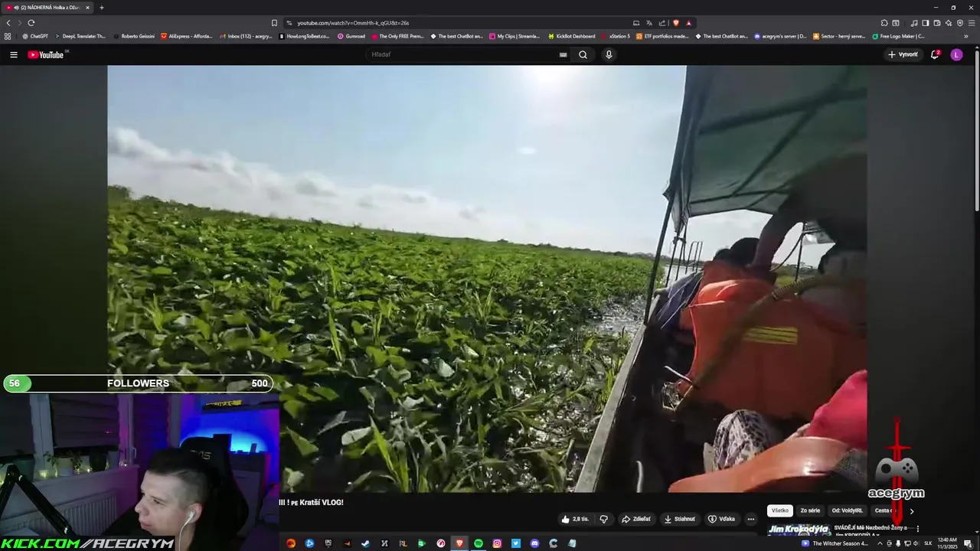Open the xStation 5 bookmark
Image resolution: width=980 pixels, height=551 pixels.
(616, 36)
